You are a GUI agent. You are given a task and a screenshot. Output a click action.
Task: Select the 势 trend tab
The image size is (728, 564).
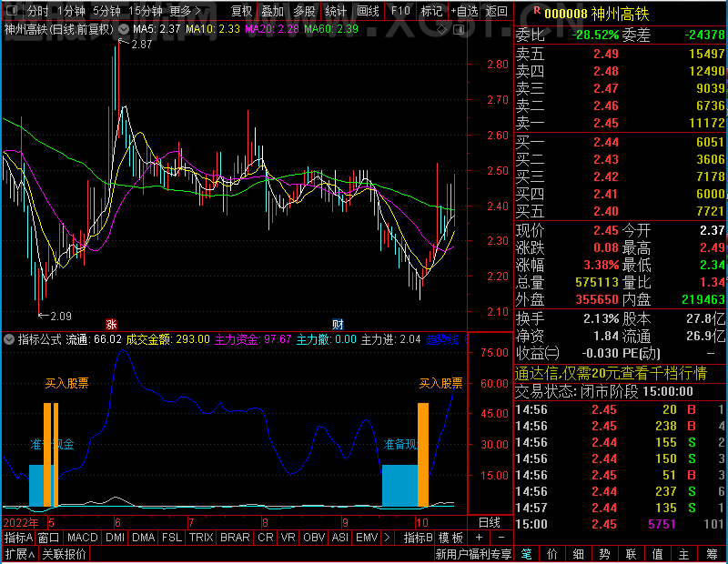(604, 554)
